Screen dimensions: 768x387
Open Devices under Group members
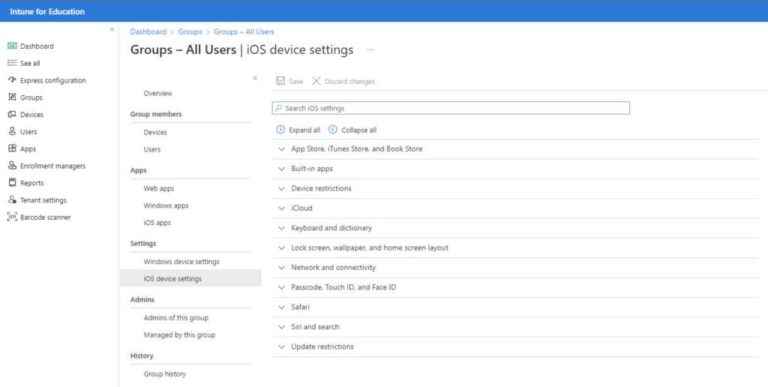click(x=155, y=132)
